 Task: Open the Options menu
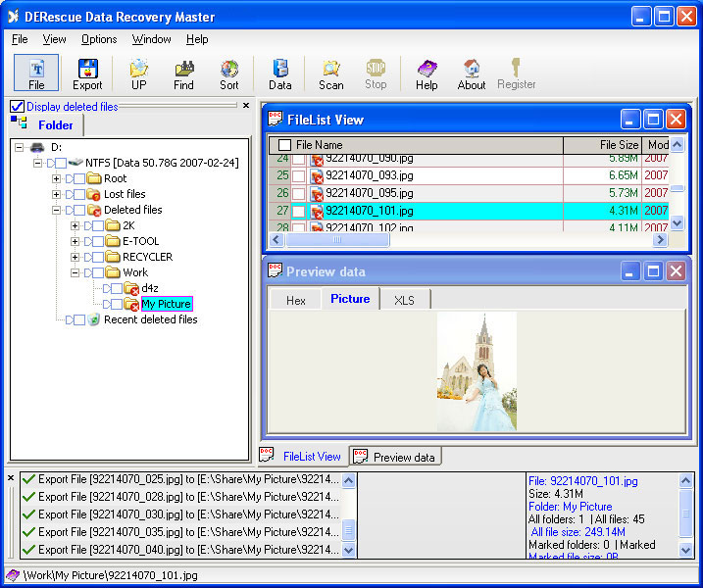[99, 39]
